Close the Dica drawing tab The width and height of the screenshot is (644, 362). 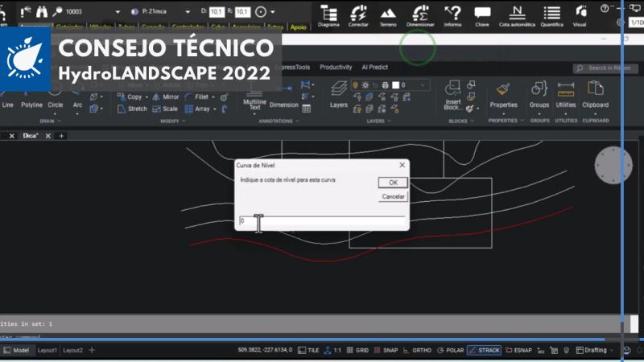(48, 136)
